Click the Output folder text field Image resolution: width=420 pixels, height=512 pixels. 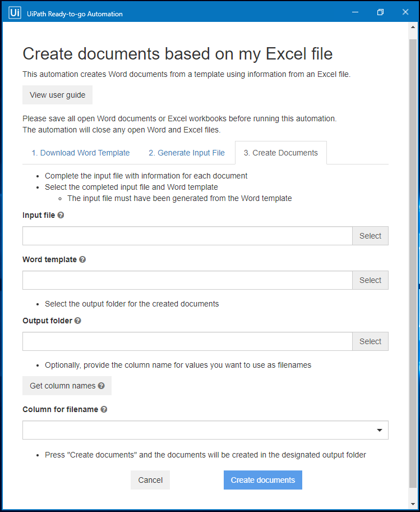tap(187, 341)
